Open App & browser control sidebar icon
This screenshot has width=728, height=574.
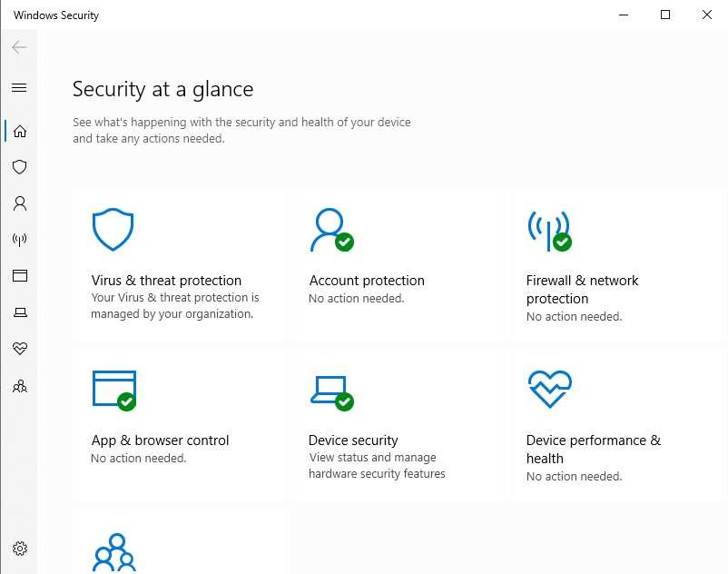19,276
